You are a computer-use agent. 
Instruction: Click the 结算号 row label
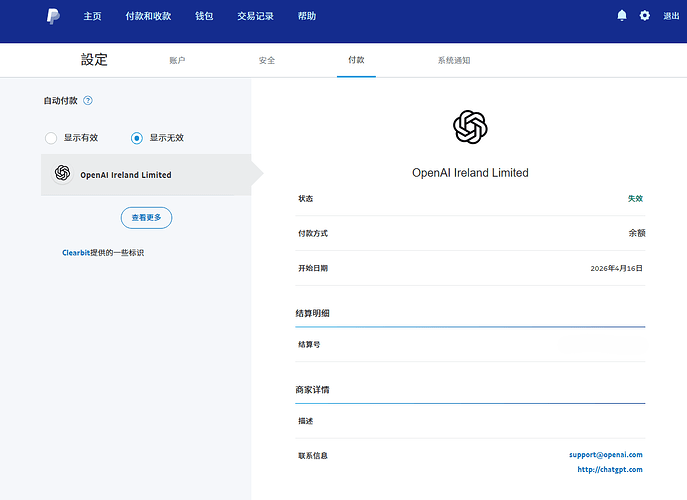point(309,344)
